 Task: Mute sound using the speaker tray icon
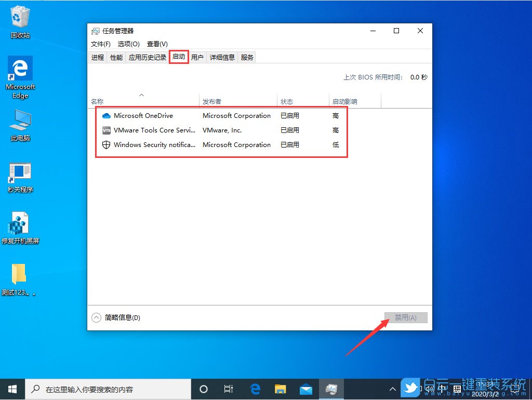pyautogui.click(x=429, y=389)
